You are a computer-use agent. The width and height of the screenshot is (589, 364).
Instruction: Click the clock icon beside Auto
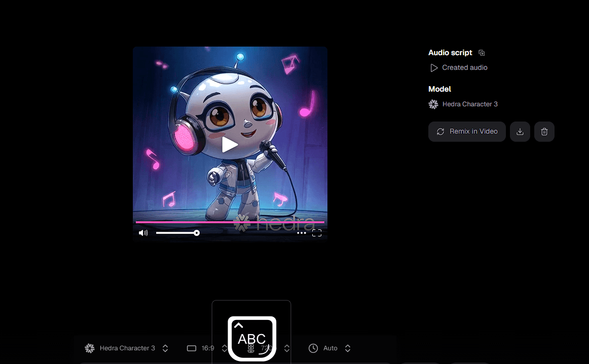313,348
